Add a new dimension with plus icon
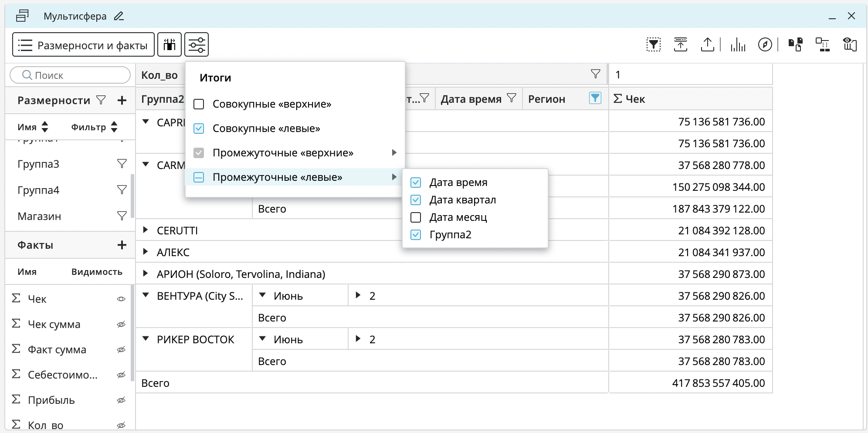Viewport: 868px width, 433px height. (122, 100)
